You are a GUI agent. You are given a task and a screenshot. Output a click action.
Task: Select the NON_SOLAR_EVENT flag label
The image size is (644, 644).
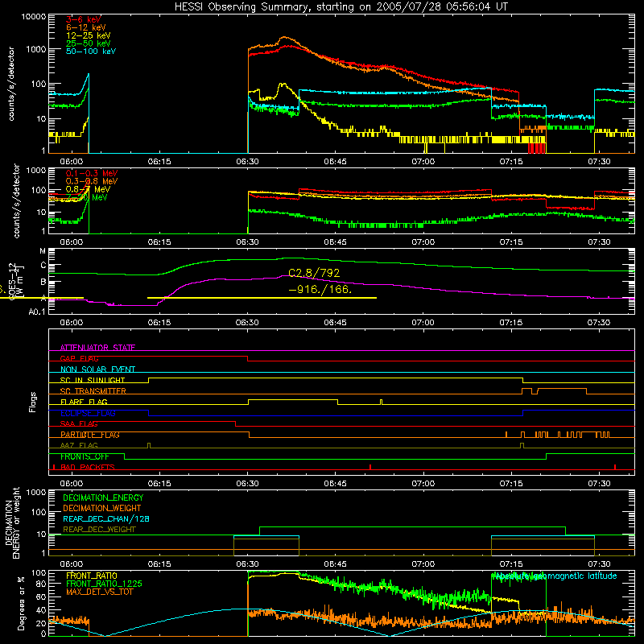97,369
